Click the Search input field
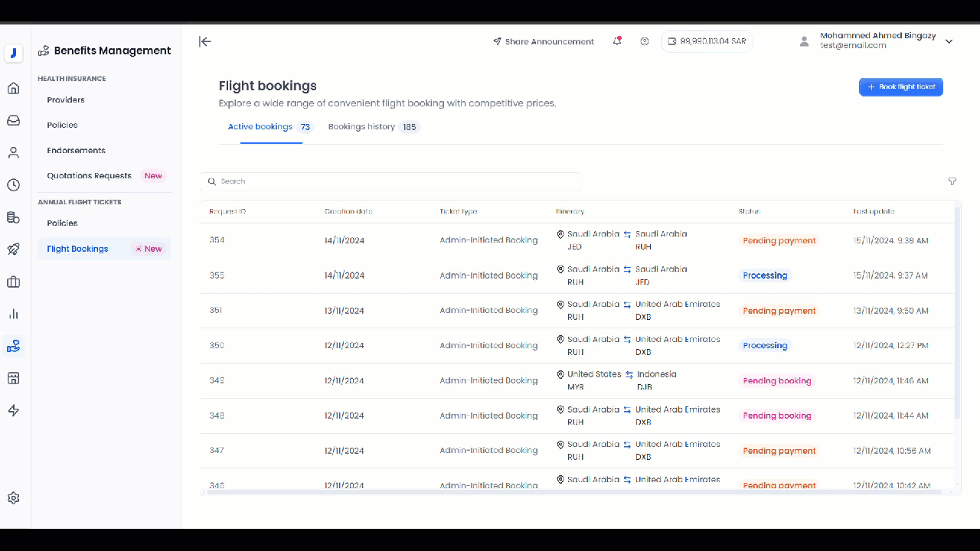980x551 pixels. click(x=390, y=181)
